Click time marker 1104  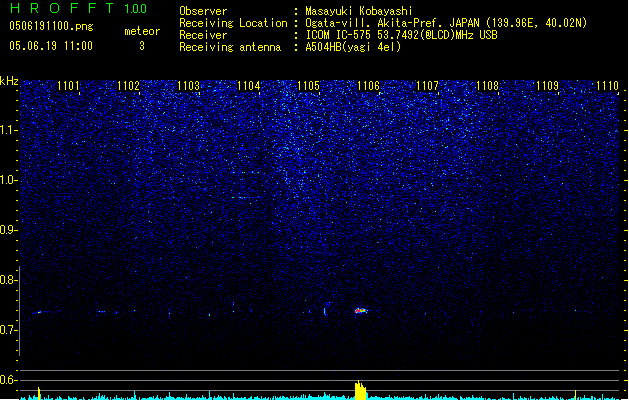click(248, 85)
